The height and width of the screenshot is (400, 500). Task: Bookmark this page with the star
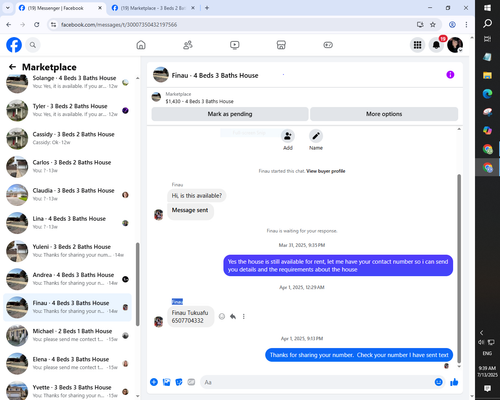click(x=433, y=25)
